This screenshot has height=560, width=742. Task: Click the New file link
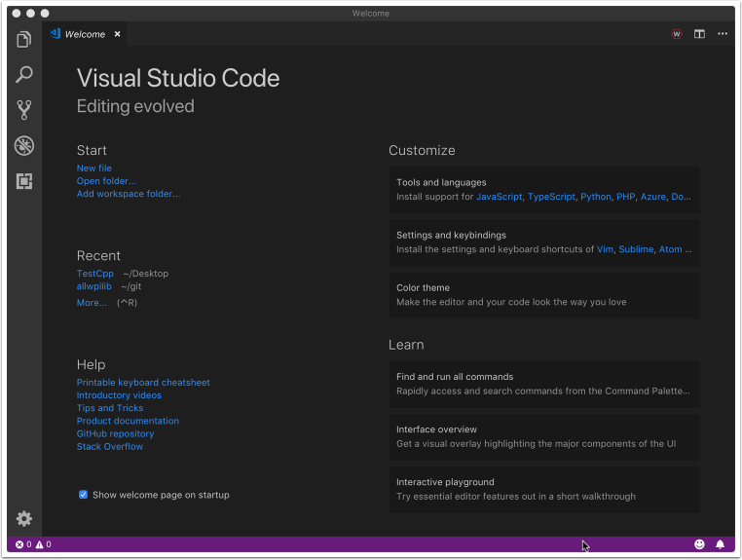coord(94,168)
